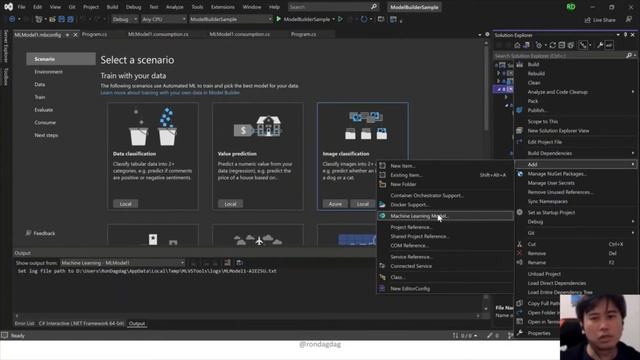Open the Show output from dropdown

click(x=122, y=263)
